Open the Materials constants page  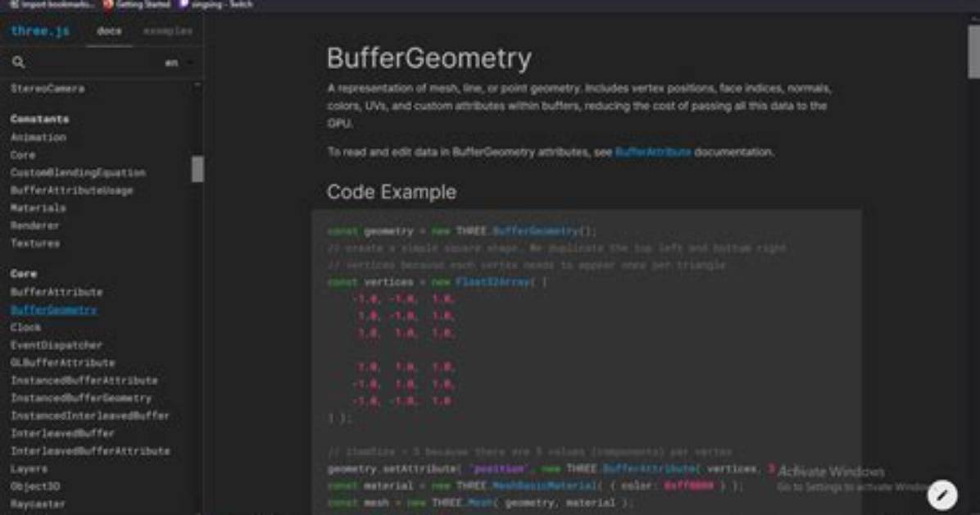click(x=39, y=207)
